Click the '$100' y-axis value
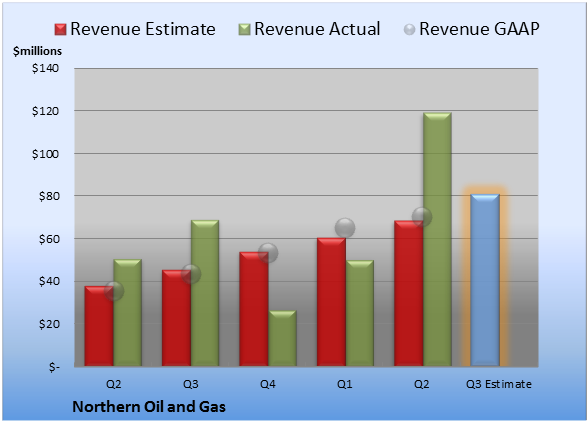 (45, 154)
